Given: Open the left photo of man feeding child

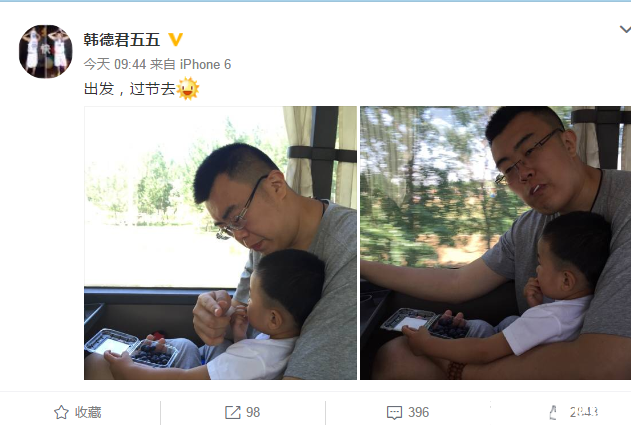Looking at the screenshot, I should pyautogui.click(x=220, y=243).
